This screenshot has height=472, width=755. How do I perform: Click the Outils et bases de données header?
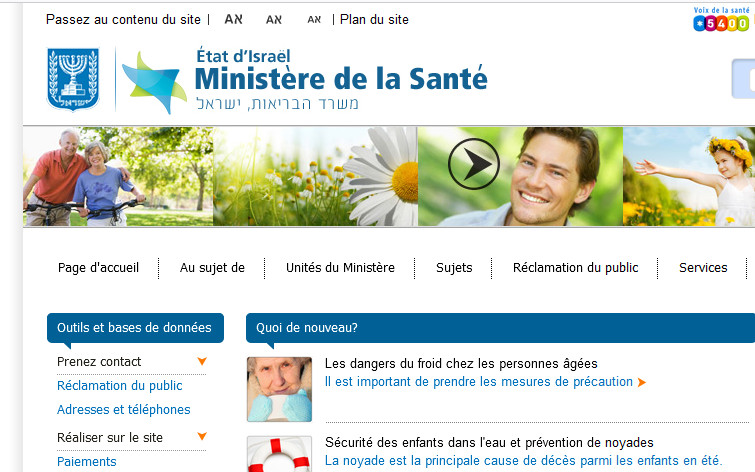coord(135,328)
